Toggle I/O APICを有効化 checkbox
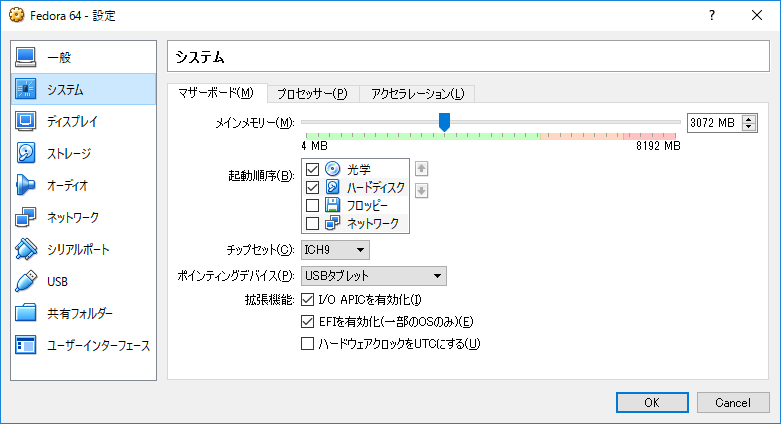This screenshot has width=781, height=424. click(307, 299)
